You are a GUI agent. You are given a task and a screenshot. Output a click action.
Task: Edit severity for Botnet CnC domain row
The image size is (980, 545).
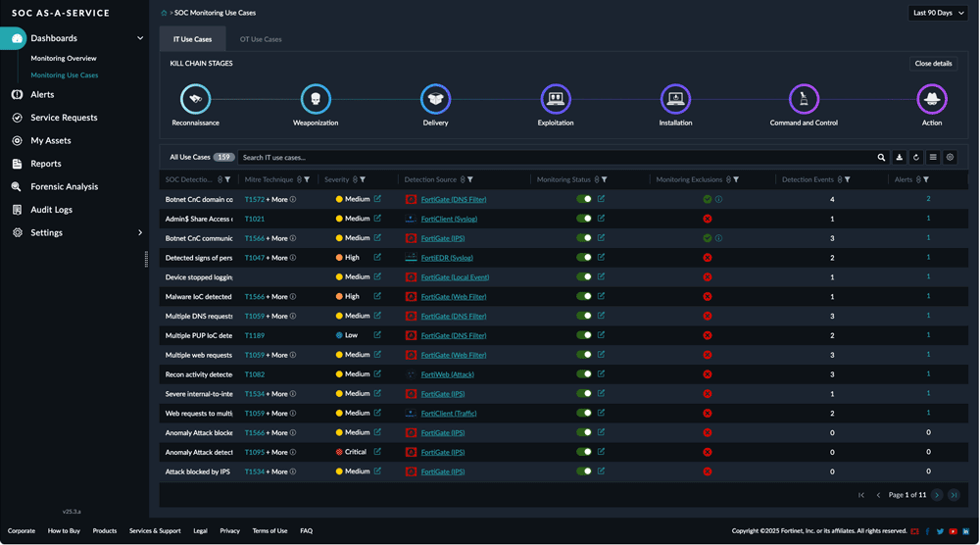[377, 199]
